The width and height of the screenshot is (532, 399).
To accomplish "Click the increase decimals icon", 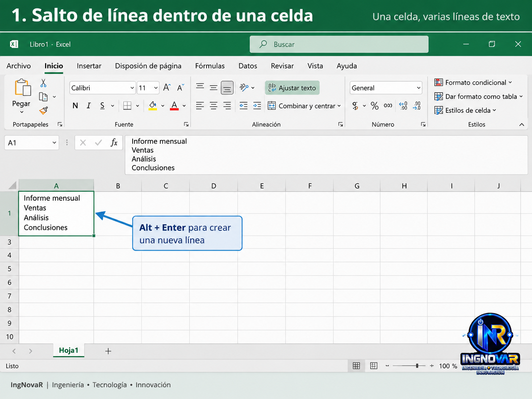I will coord(403,106).
